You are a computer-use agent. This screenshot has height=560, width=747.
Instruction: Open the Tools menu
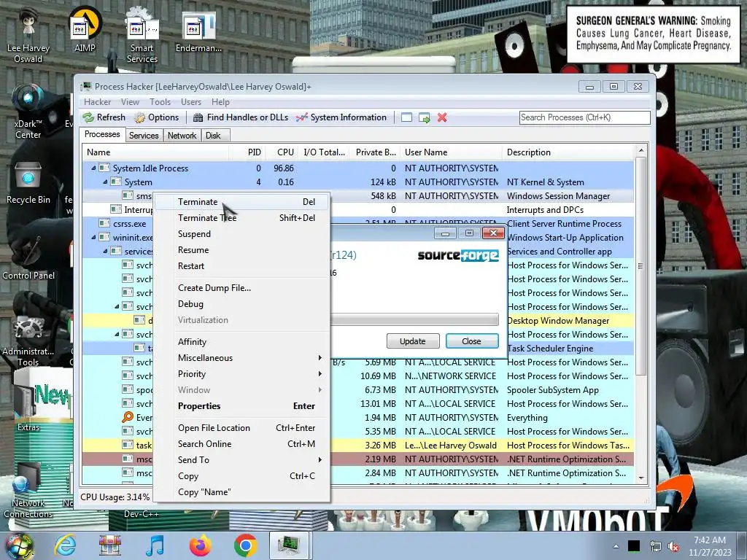pyautogui.click(x=160, y=102)
